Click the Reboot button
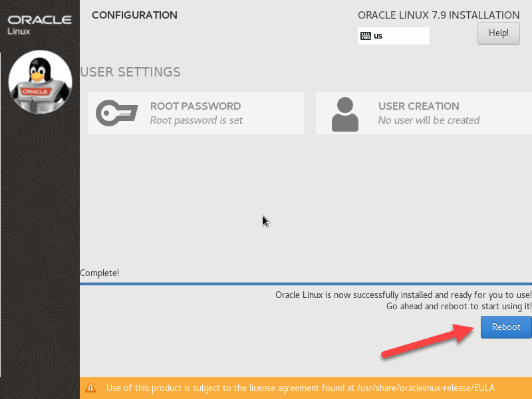Image resolution: width=532 pixels, height=399 pixels. click(506, 327)
